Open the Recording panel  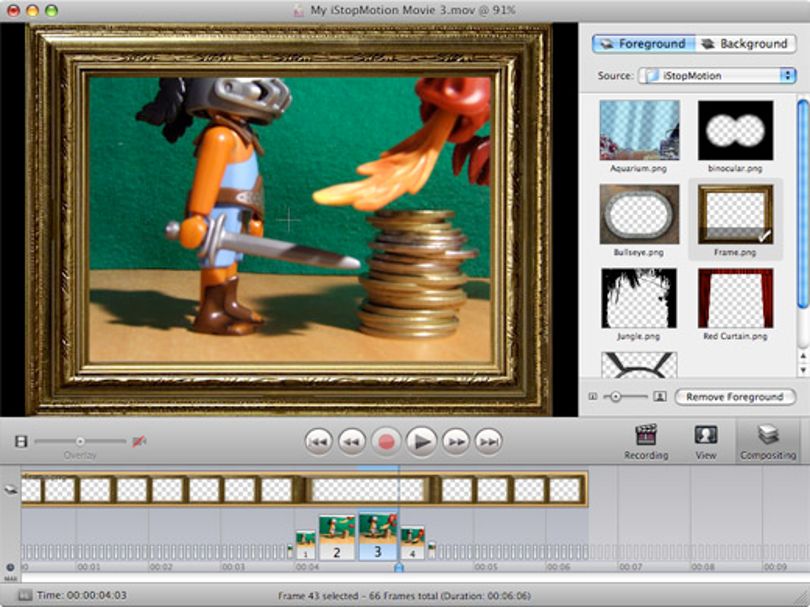pos(646,442)
